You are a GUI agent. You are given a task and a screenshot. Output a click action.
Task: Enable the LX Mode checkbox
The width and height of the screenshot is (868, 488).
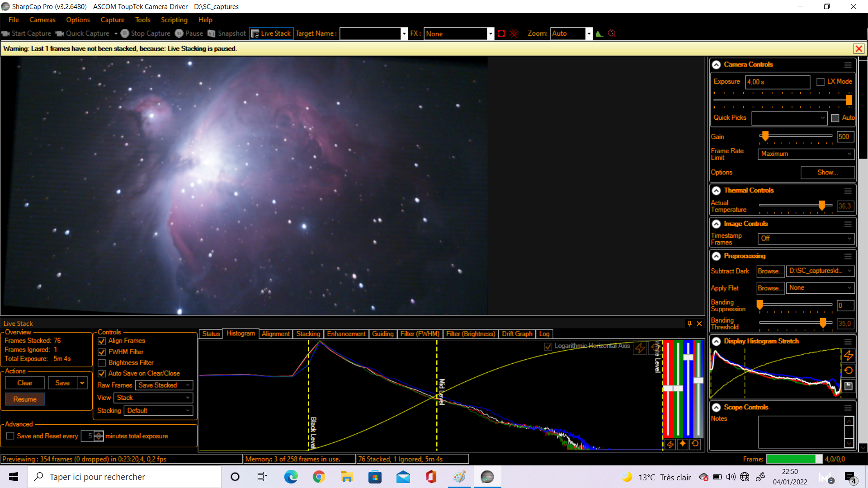pyautogui.click(x=821, y=82)
